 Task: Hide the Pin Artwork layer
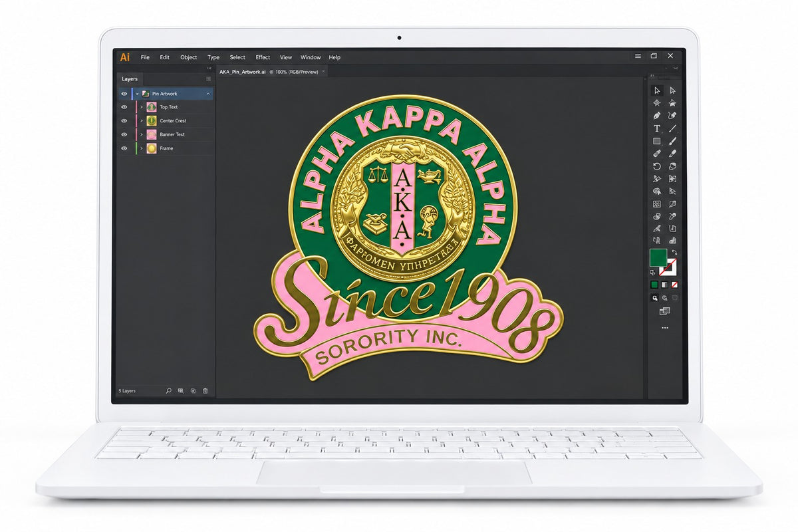tap(124, 94)
